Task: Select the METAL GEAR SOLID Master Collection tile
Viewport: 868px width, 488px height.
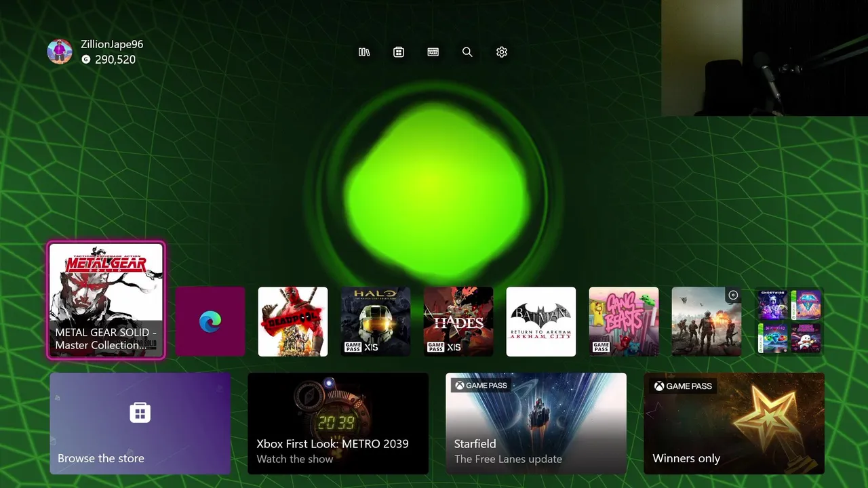Action: coord(106,300)
